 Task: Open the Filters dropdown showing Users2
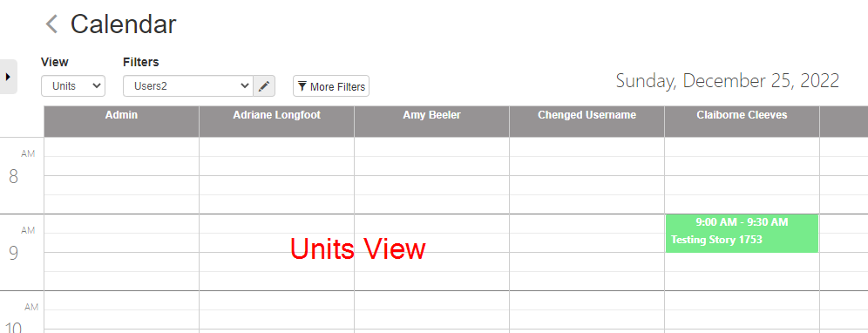click(188, 86)
